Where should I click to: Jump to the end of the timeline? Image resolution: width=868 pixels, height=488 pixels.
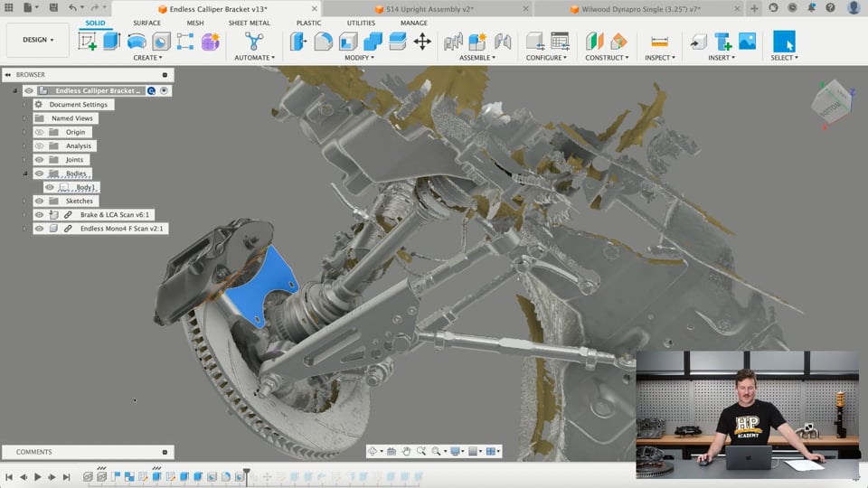pyautogui.click(x=66, y=476)
